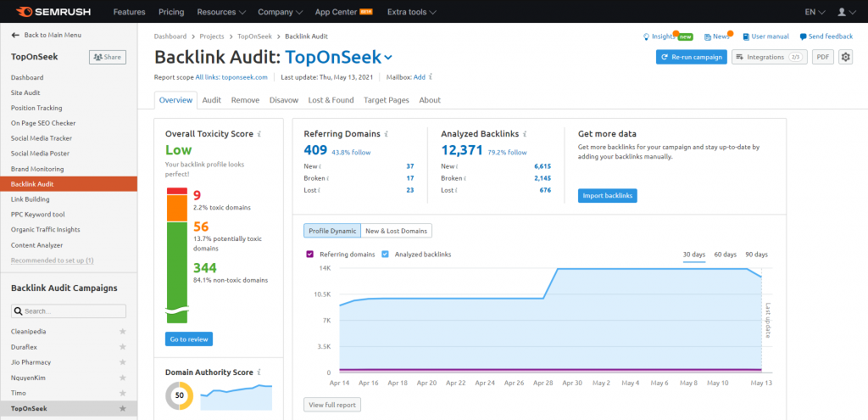Image resolution: width=868 pixels, height=420 pixels.
Task: Switch to New & Lost Domains view
Action: 396,231
